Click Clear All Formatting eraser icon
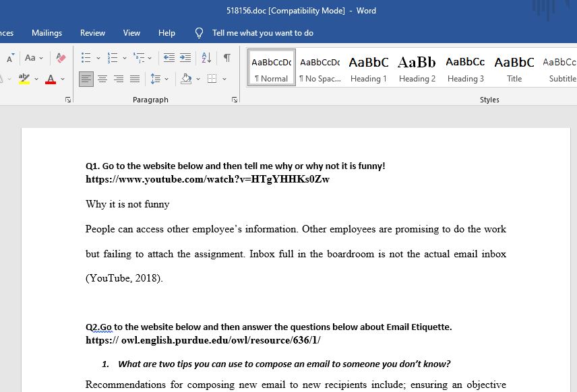This screenshot has width=577, height=392. click(x=61, y=58)
